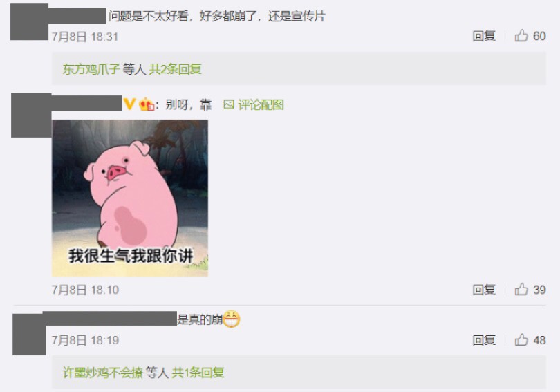Viewport: 560px width, 392px height.
Task: Like the comment with 60 likes
Action: pos(521,36)
